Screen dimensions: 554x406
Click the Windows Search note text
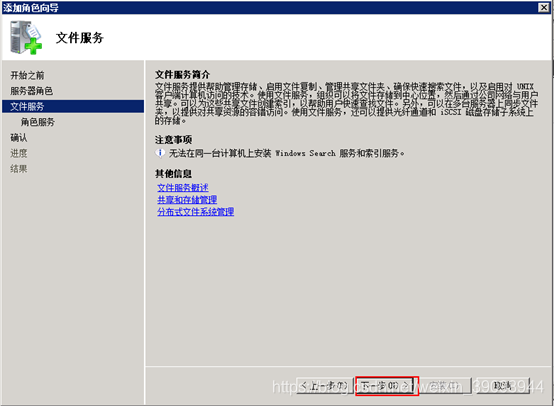tap(287, 153)
